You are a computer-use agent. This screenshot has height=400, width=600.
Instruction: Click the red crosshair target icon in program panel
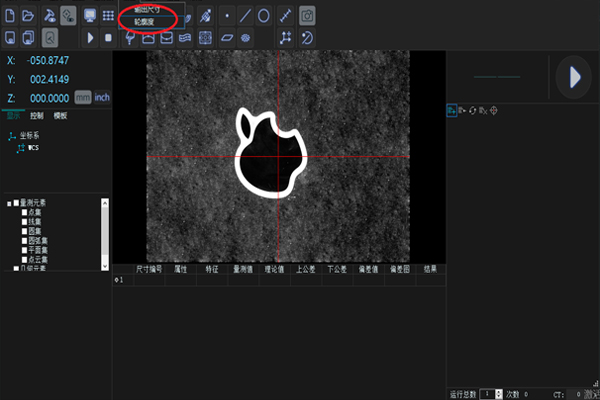(x=494, y=111)
